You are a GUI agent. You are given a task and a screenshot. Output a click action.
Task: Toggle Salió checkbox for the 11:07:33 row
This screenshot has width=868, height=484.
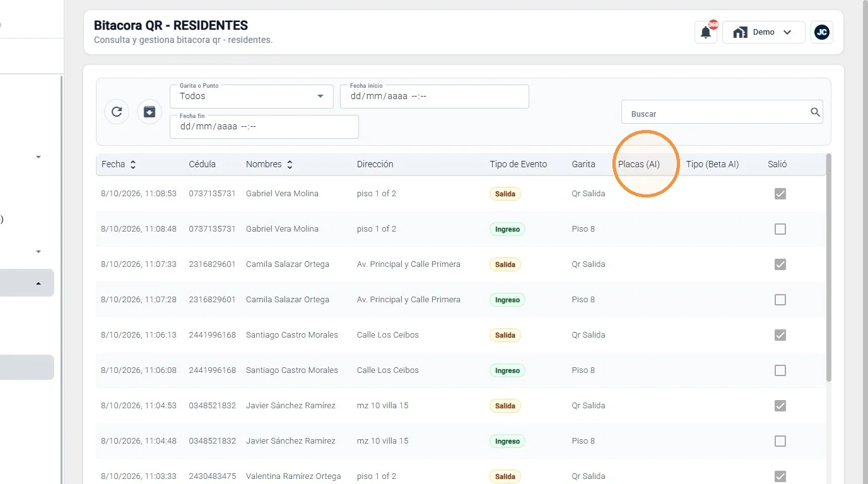tap(780, 264)
